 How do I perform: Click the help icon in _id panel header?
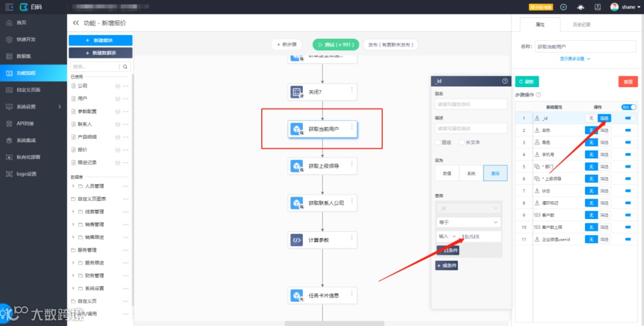tap(505, 81)
